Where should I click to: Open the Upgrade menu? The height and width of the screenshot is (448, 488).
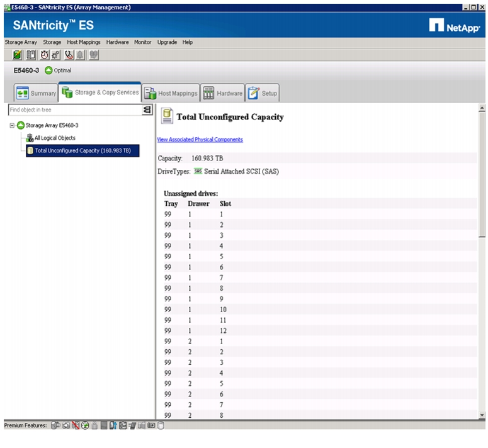167,42
